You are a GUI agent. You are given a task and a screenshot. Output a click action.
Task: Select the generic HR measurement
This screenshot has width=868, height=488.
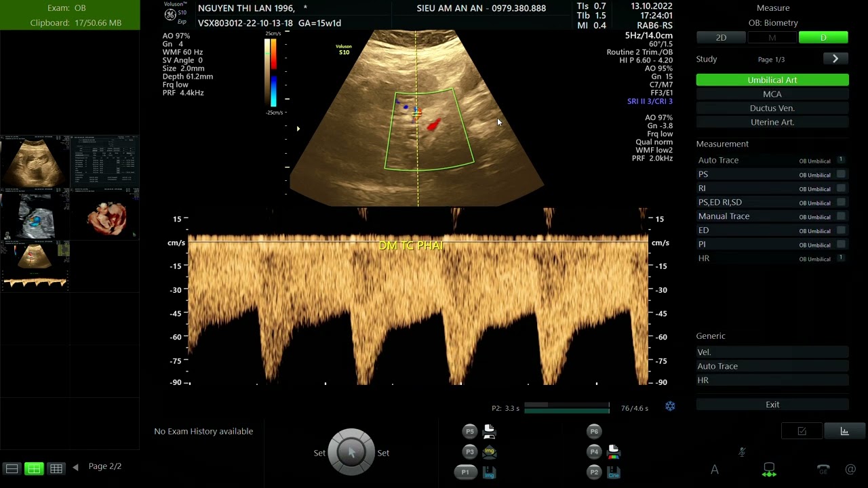[x=772, y=380]
